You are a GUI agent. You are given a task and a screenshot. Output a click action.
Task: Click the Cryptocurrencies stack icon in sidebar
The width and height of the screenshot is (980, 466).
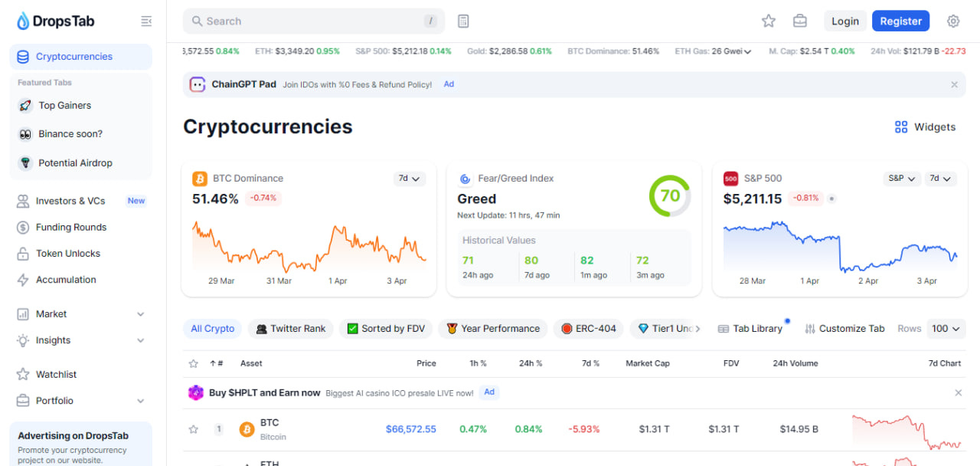[x=23, y=57]
